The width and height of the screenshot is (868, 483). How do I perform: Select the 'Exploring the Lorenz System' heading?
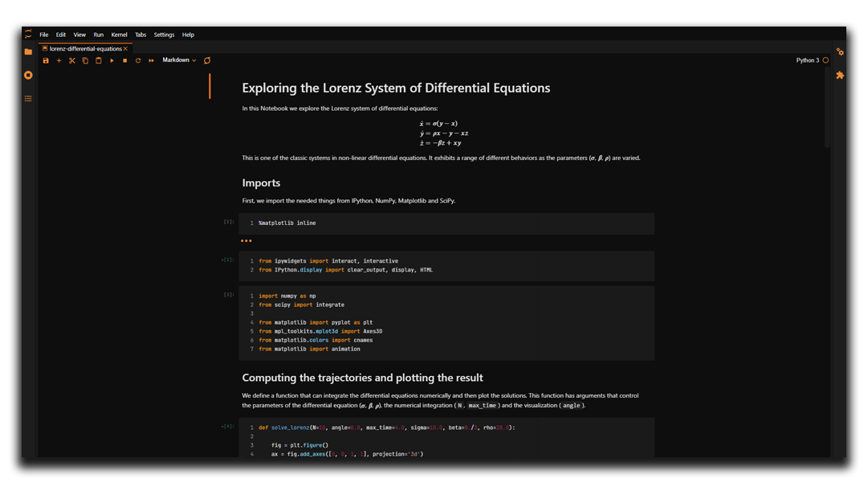click(x=396, y=88)
